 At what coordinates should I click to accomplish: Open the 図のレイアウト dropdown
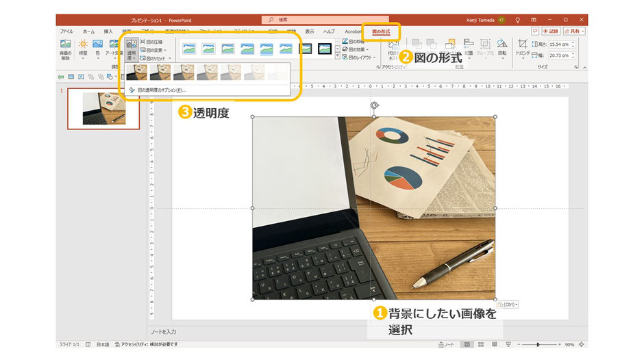tap(358, 57)
